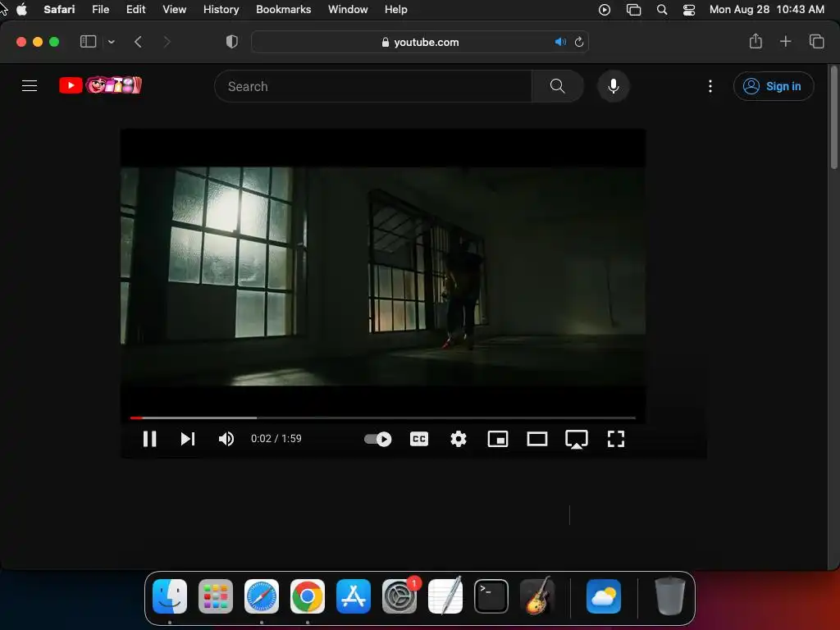Open the YouTube hamburger guide menu
The width and height of the screenshot is (840, 630).
(30, 85)
